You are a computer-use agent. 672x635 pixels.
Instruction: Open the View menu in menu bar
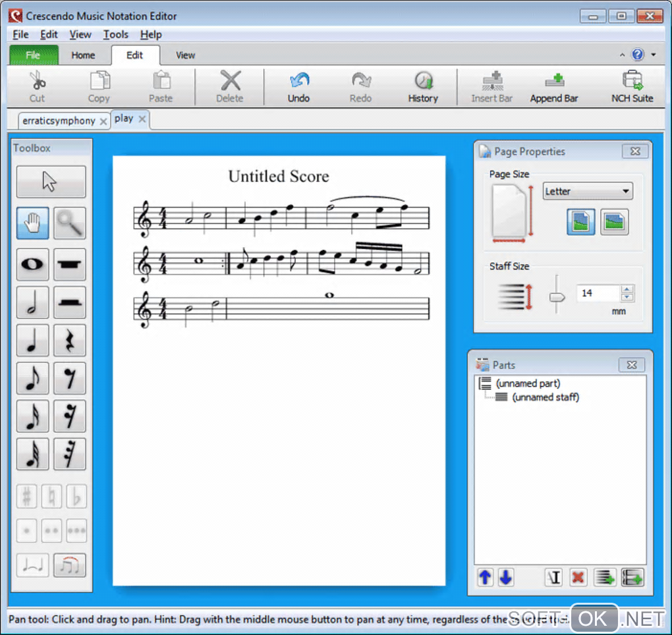[80, 34]
